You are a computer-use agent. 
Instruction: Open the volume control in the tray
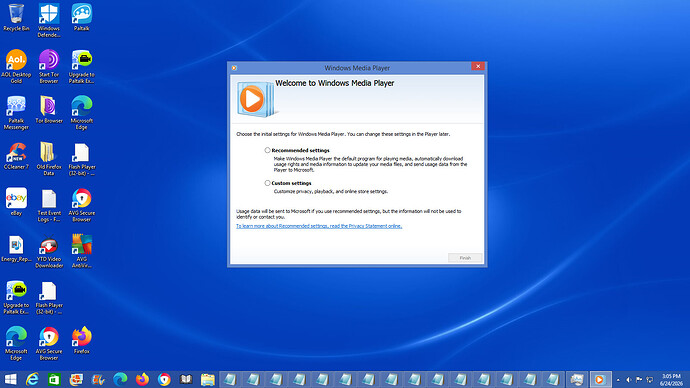(x=628, y=380)
